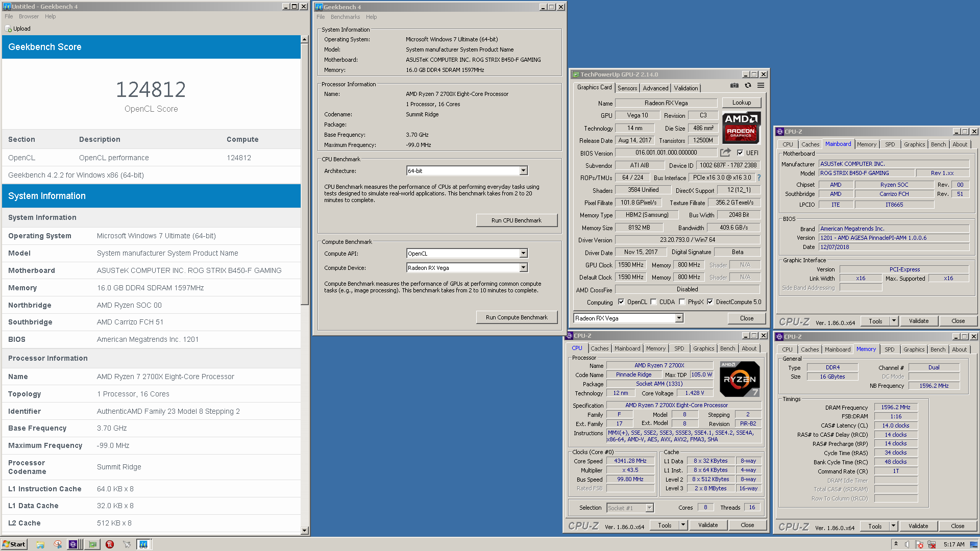Click the speaker volume tray icon
The image size is (980, 551).
coord(908,544)
